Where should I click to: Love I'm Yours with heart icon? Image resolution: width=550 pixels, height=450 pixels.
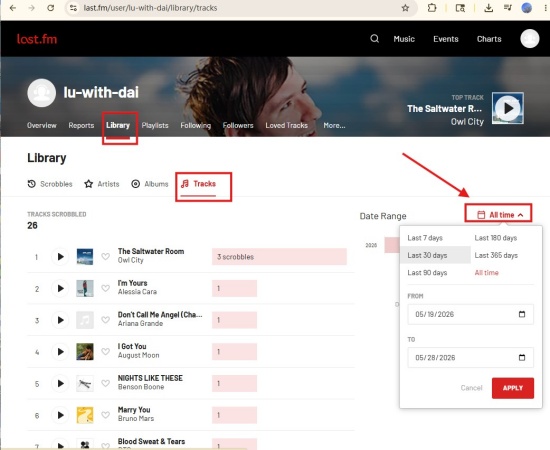tap(106, 288)
